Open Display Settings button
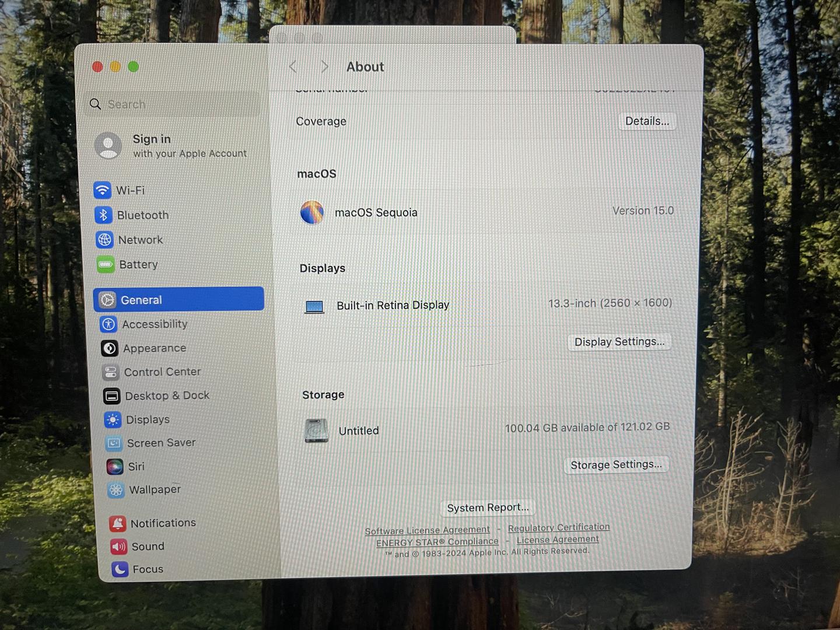The width and height of the screenshot is (840, 630). point(619,342)
